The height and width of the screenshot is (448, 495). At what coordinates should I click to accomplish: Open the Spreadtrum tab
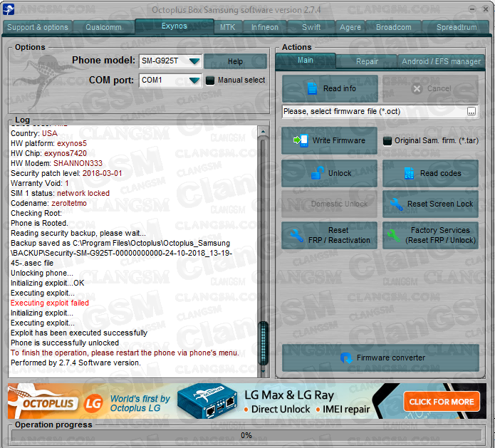[x=457, y=27]
